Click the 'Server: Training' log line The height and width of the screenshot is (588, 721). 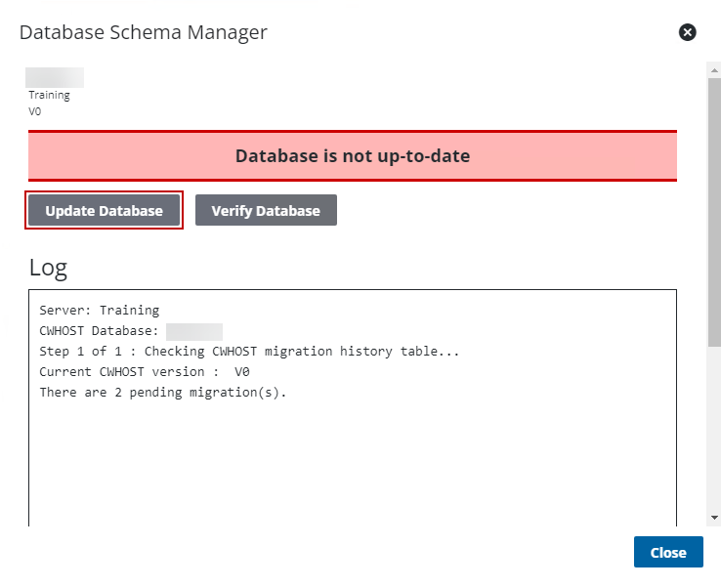point(99,311)
